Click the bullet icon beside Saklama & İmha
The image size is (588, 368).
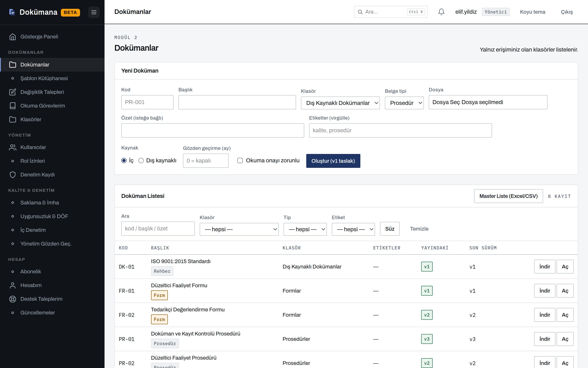point(13,203)
